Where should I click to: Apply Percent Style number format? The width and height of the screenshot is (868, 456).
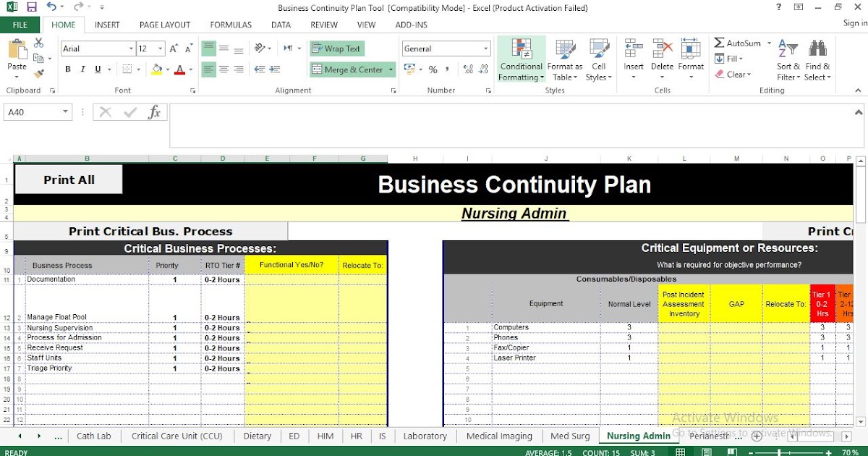[x=433, y=69]
